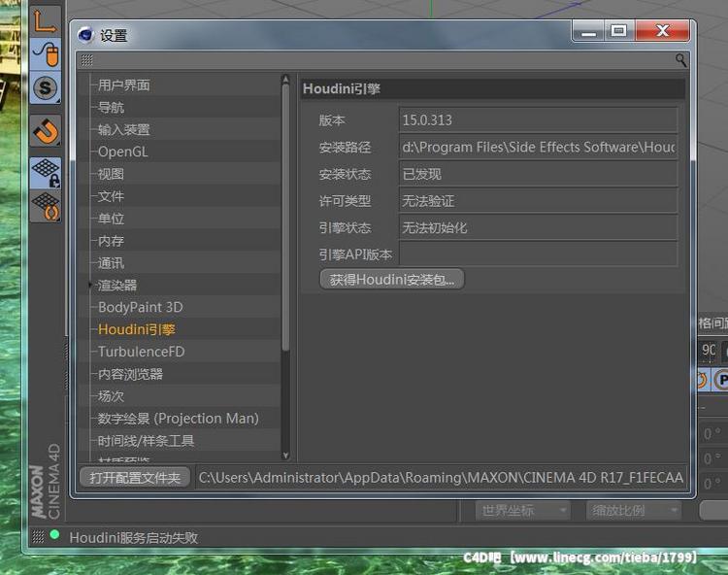Open 输入装置 settings category

coord(124,129)
